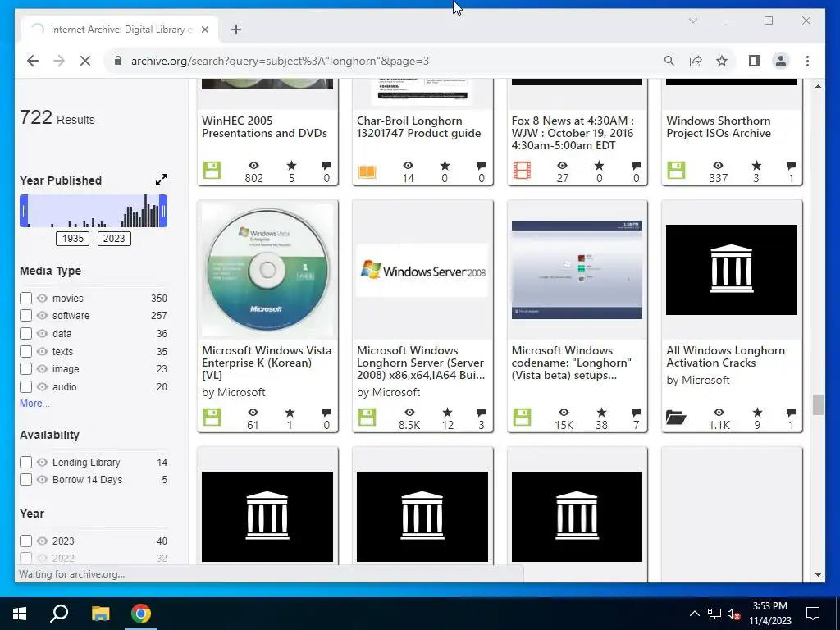Toggle the browser side panel
This screenshot has width=840, height=630.
(x=755, y=61)
